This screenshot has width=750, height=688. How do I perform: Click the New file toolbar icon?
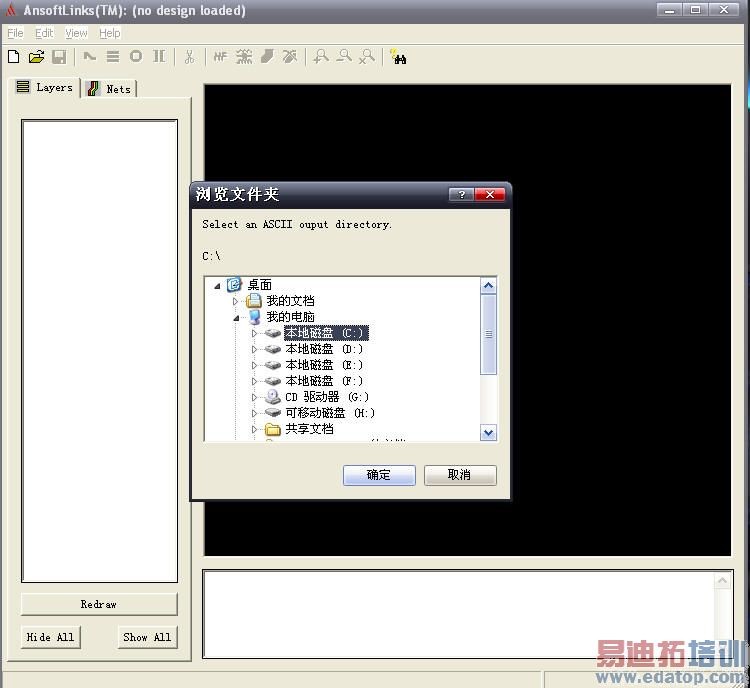[x=14, y=57]
